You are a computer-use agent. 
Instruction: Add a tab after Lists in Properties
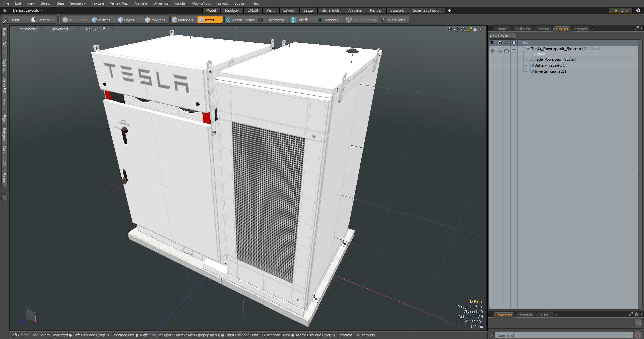pos(556,315)
